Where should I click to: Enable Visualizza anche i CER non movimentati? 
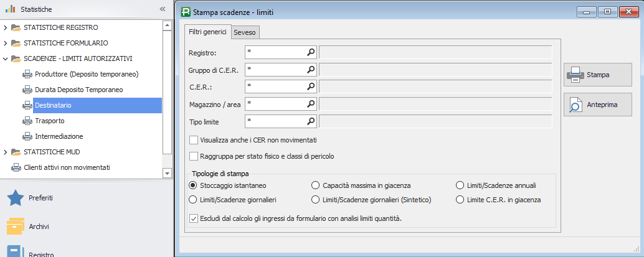click(194, 140)
